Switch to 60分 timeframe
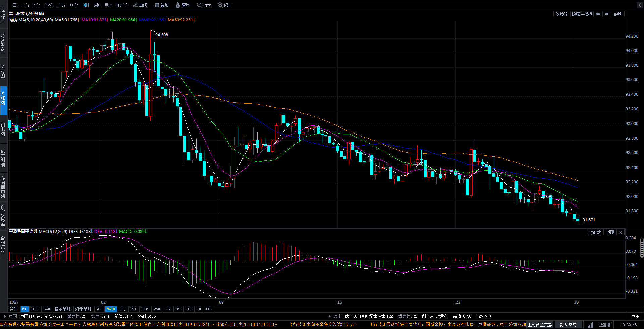Image resolution: width=644 pixels, height=329 pixels. pos(74,5)
